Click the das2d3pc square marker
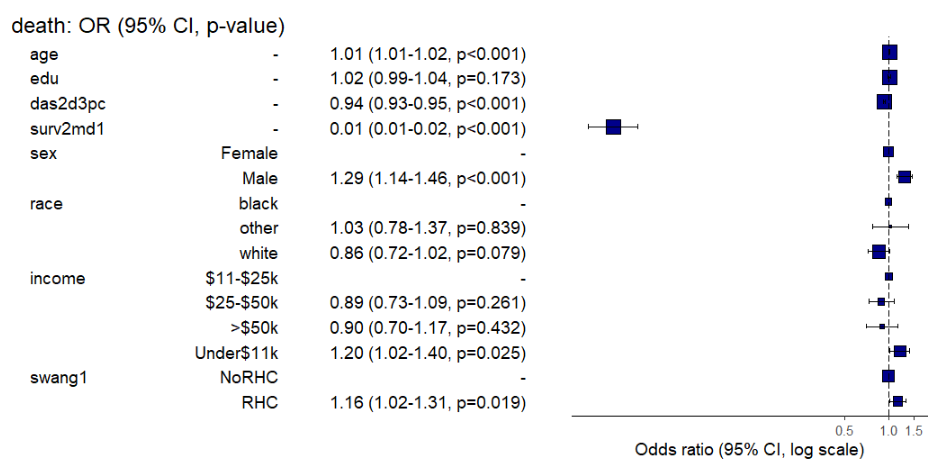 tap(884, 102)
